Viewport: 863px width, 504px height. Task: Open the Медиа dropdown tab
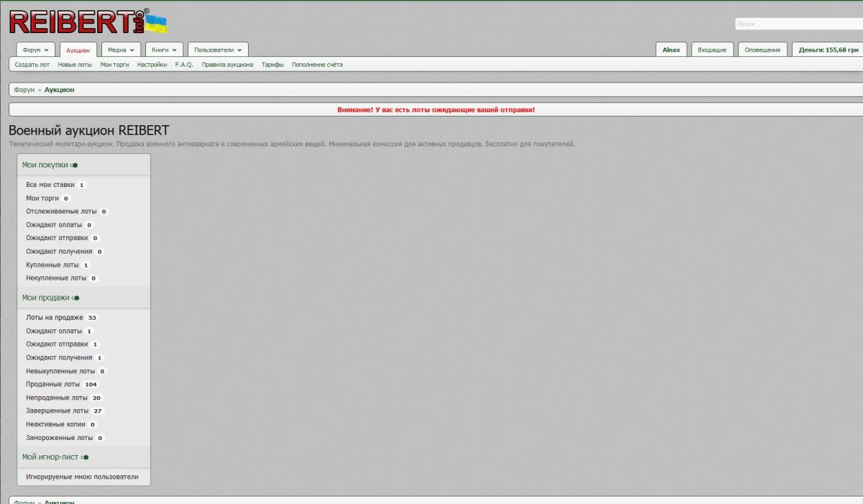121,50
